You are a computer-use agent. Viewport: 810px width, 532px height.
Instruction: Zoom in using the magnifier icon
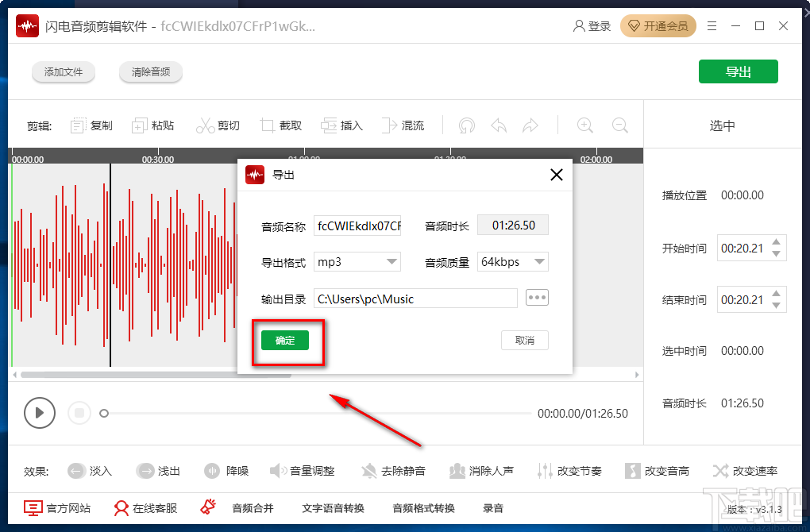(584, 125)
